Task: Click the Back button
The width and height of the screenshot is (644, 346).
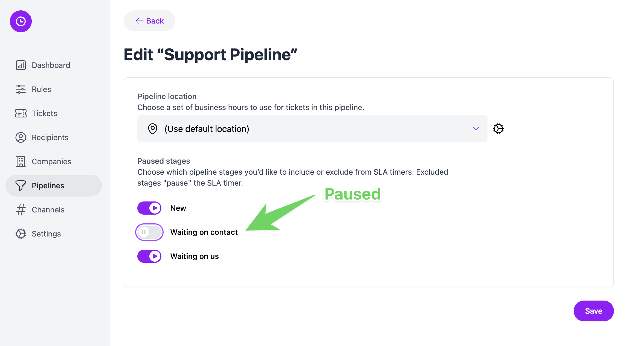Action: (x=150, y=21)
